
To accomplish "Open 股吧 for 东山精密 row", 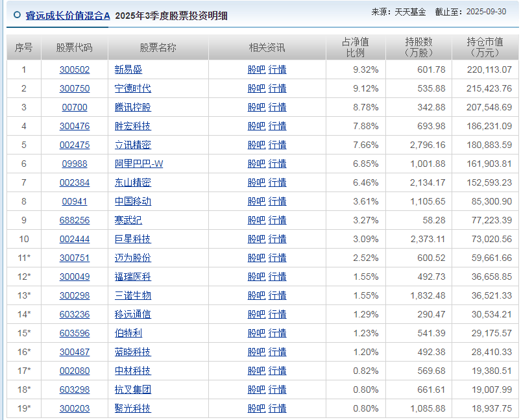I will click(256, 182).
